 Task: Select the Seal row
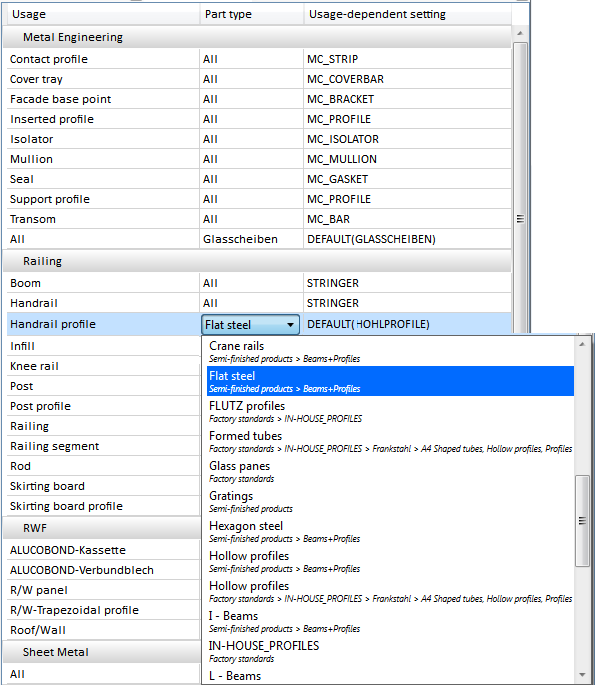click(x=259, y=179)
